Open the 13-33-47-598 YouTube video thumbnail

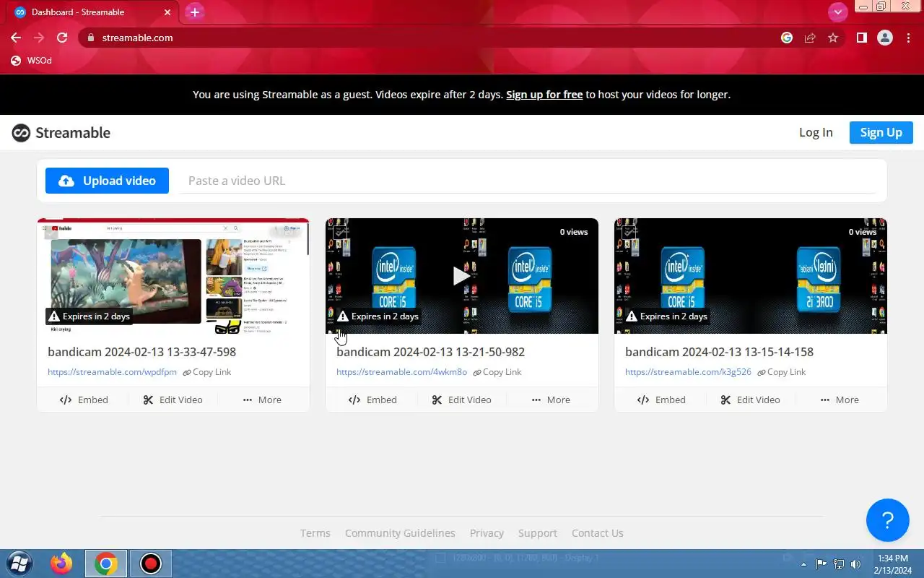tap(173, 276)
